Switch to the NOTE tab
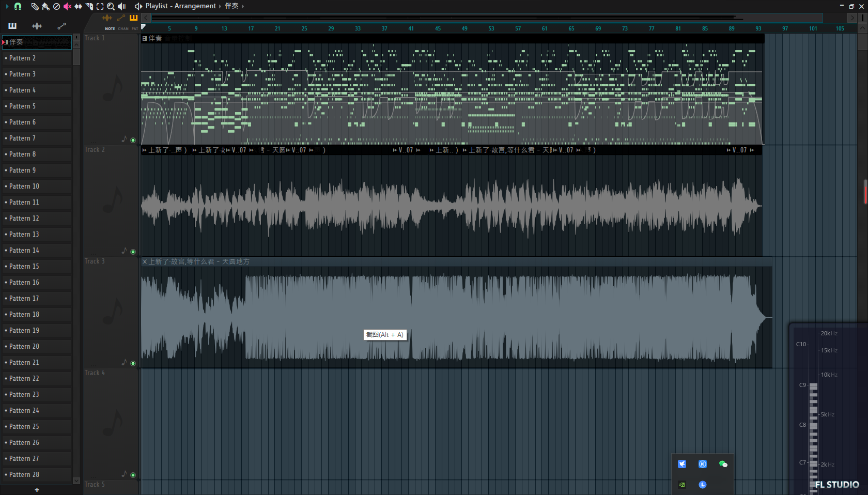 coord(110,29)
